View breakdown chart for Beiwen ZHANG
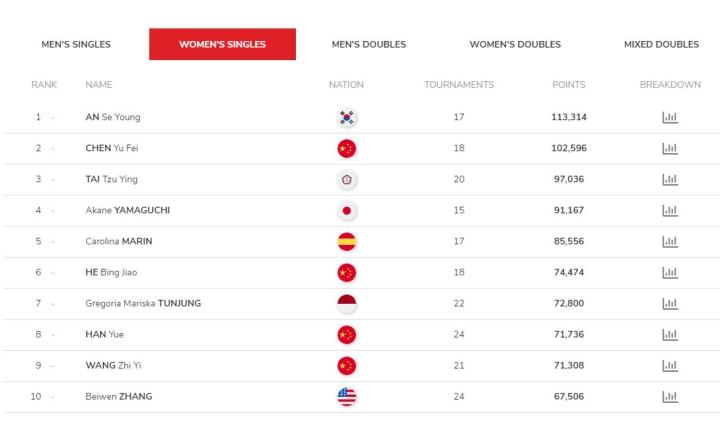The height and width of the screenshot is (422, 720). pyautogui.click(x=670, y=397)
